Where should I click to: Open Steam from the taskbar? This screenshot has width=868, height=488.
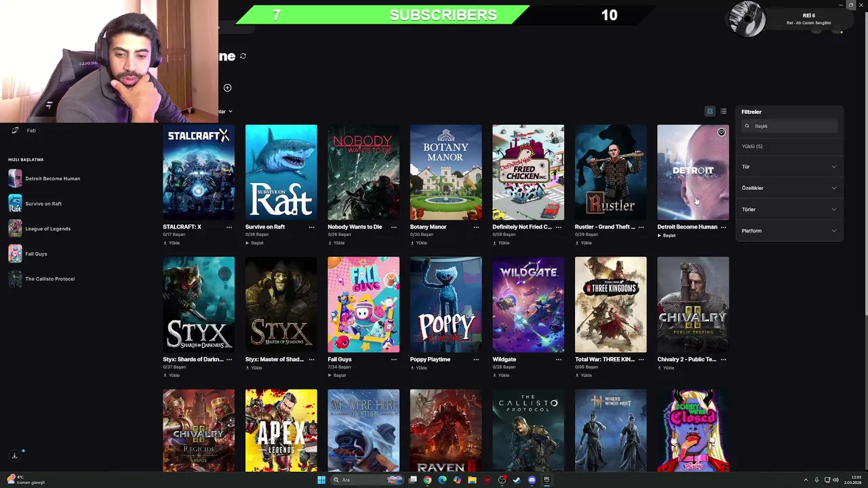(517, 480)
